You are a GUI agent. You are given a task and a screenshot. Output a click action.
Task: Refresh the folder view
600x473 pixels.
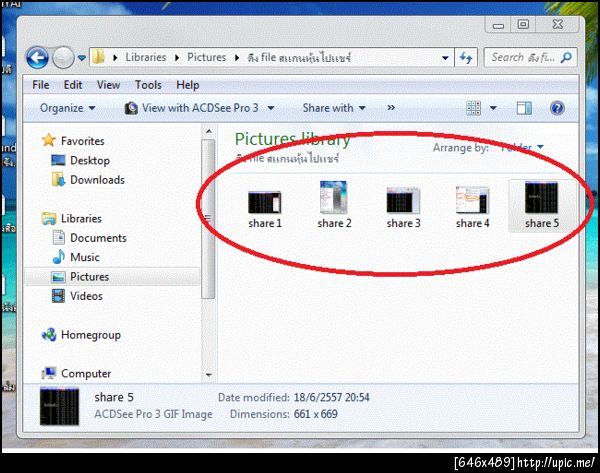pyautogui.click(x=466, y=58)
